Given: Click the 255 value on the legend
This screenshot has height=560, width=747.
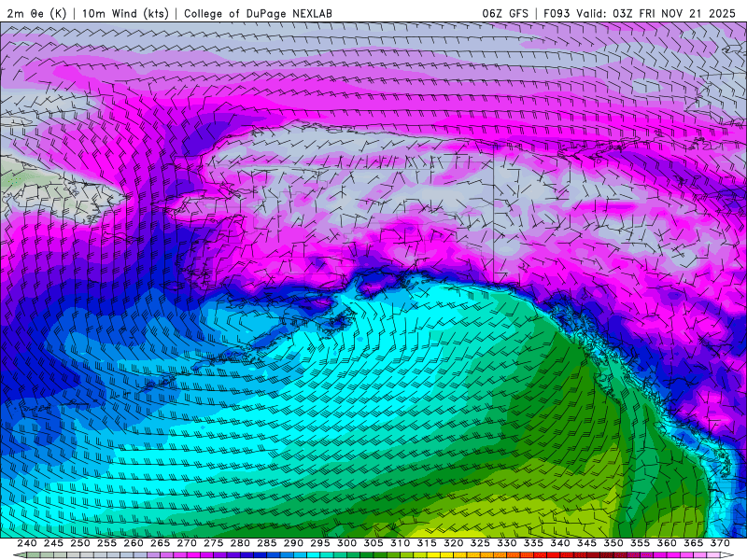Looking at the screenshot, I should pos(106,543).
